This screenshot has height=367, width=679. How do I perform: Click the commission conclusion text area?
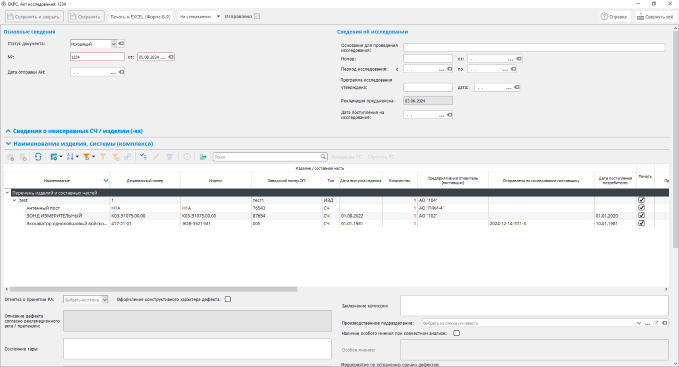pyautogui.click(x=534, y=306)
